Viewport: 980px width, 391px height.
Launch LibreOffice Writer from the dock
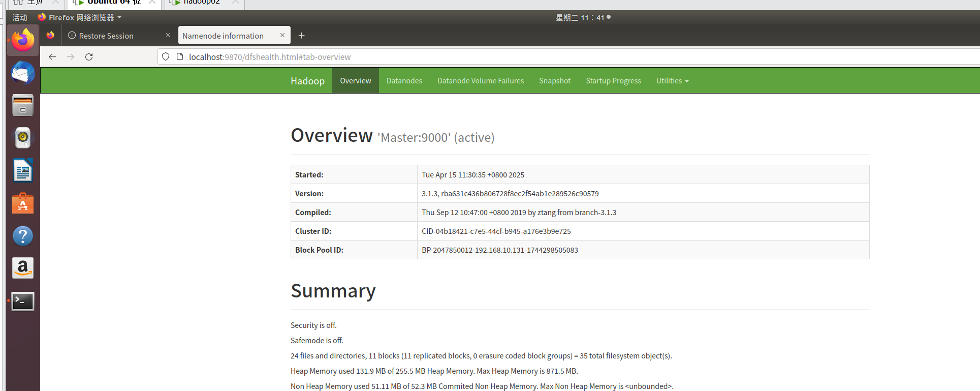pos(23,170)
